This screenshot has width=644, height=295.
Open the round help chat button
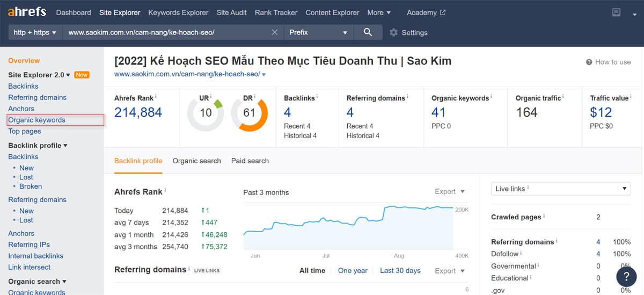(x=626, y=276)
